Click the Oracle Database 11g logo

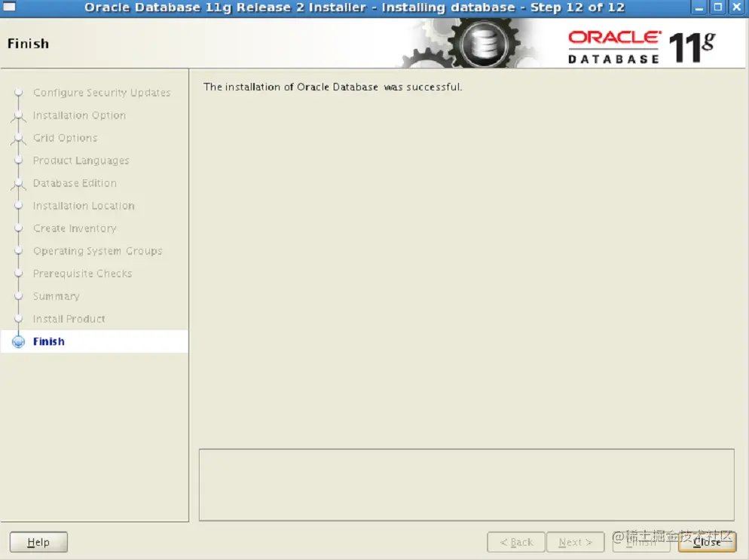click(641, 47)
